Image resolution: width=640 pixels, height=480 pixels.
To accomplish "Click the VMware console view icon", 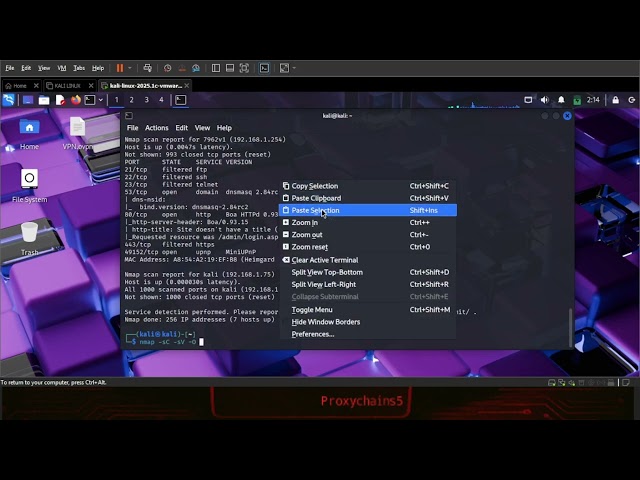I will pyautogui.click(x=264, y=68).
